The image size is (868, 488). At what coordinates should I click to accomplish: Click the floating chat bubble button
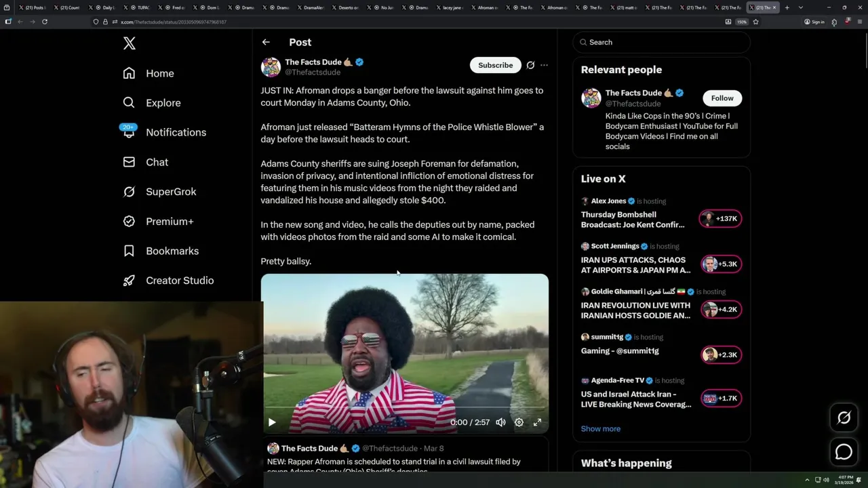click(844, 451)
